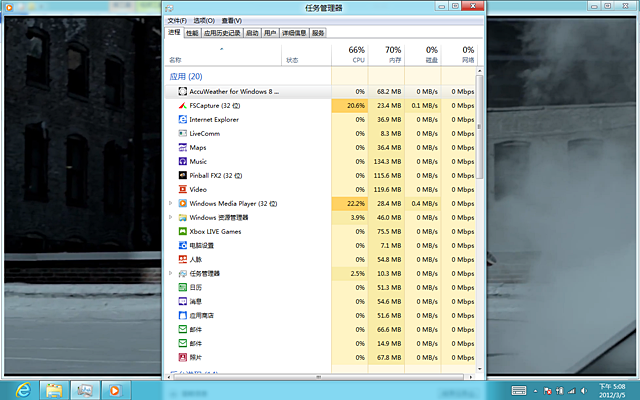
Task: Switch to the 应用历史记录 tab
Action: [222, 33]
